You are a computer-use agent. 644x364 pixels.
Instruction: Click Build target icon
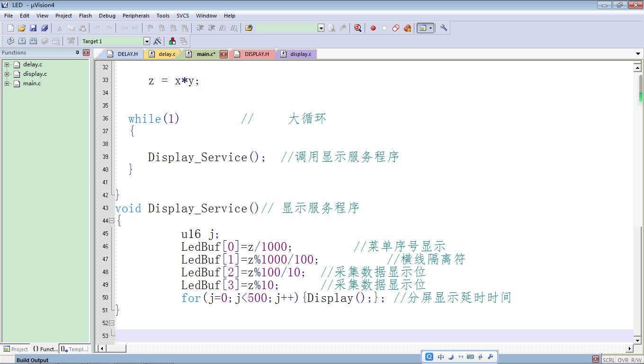(x=22, y=41)
